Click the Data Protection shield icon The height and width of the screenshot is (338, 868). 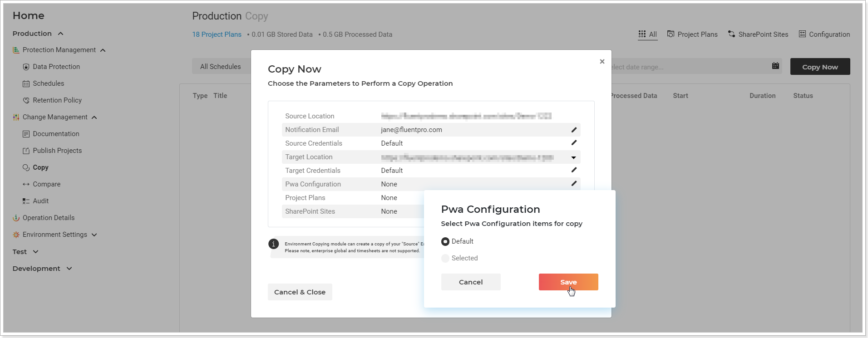(x=26, y=67)
